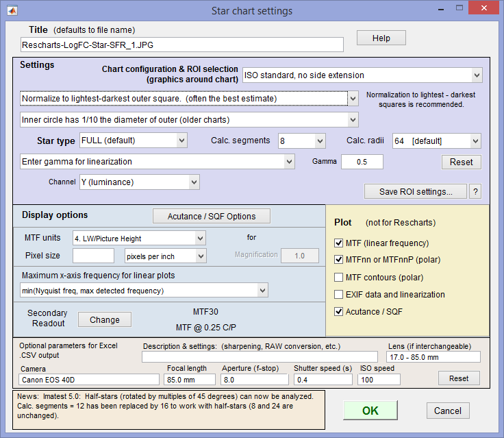Click the Gamma value field
Viewport: 504px width, 438px height.
coord(362,162)
